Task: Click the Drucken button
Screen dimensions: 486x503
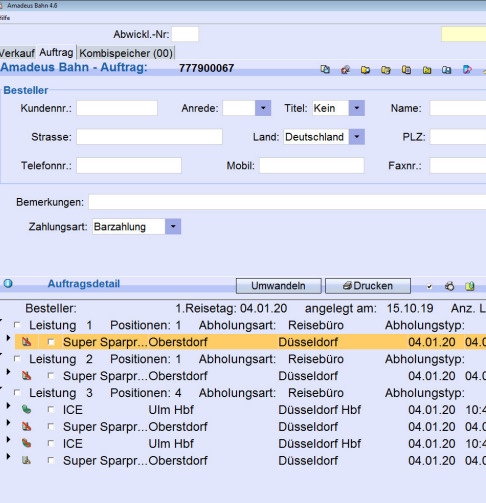Action: [x=368, y=286]
